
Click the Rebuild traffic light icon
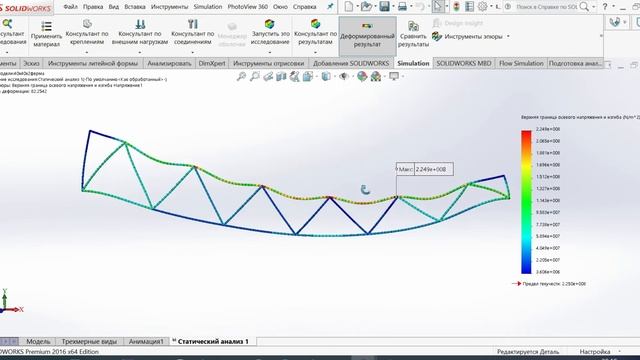456,7
